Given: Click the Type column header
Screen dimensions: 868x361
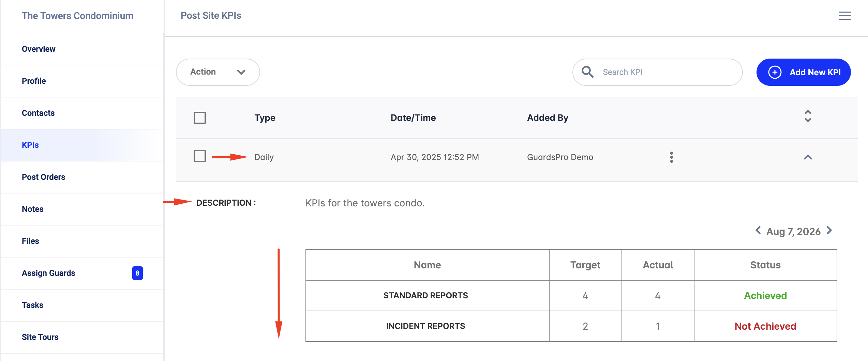Looking at the screenshot, I should tap(265, 118).
